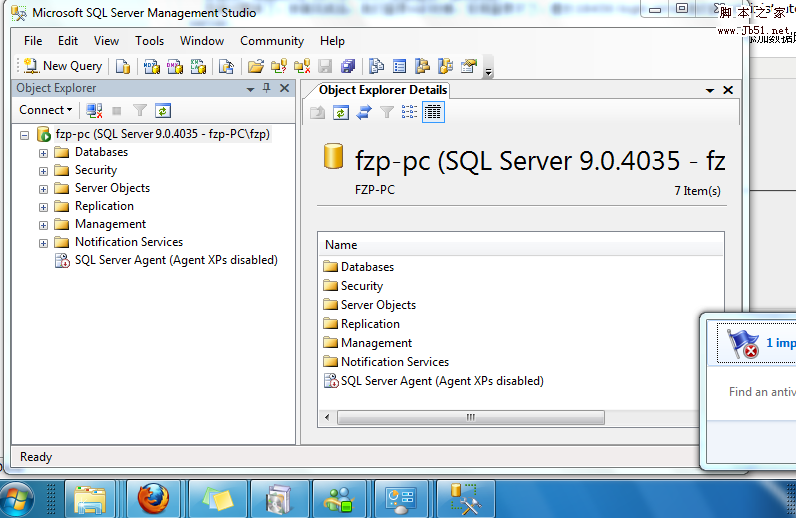Expand the Server Objects tree node

point(43,189)
